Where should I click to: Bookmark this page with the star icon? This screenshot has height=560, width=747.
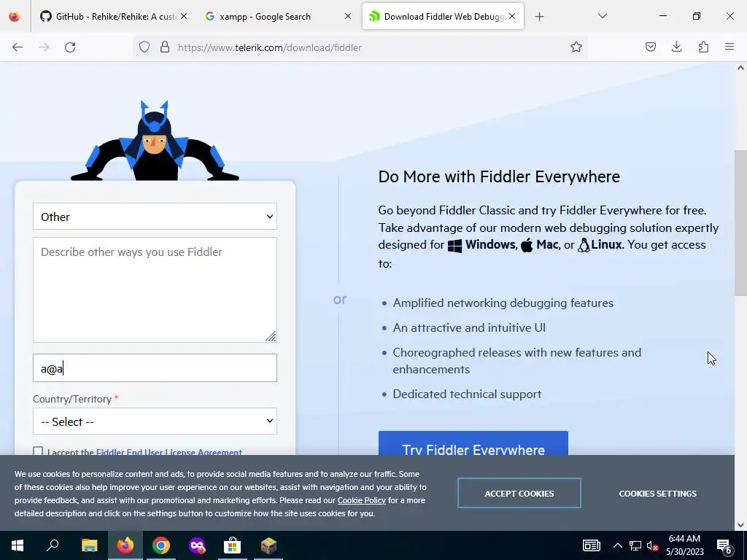[576, 47]
